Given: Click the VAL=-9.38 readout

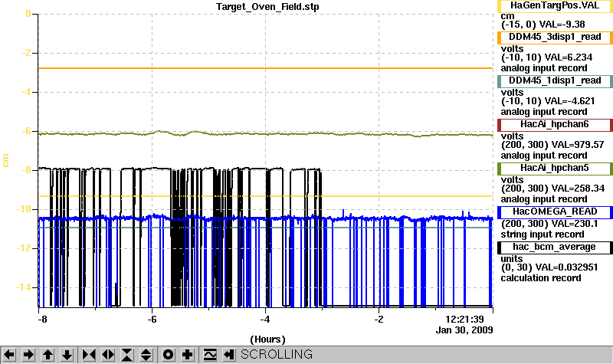Looking at the screenshot, I should point(562,25).
